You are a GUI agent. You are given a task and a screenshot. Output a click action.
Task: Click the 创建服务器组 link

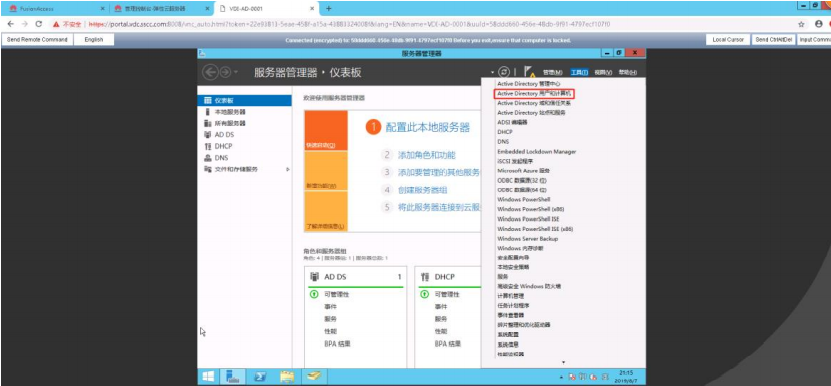(x=422, y=190)
